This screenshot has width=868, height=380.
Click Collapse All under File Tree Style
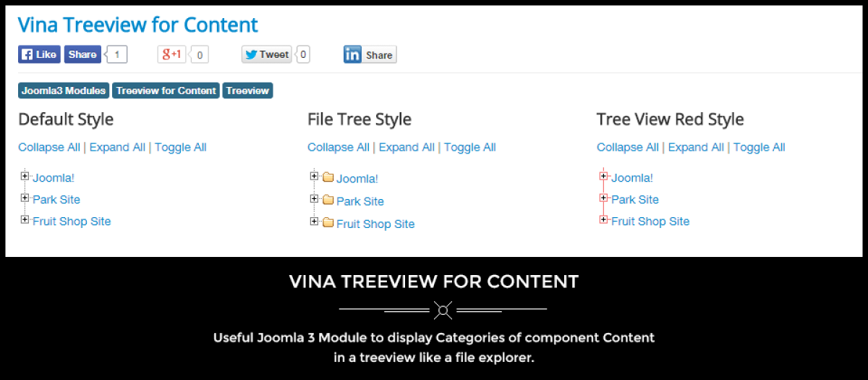tap(339, 147)
